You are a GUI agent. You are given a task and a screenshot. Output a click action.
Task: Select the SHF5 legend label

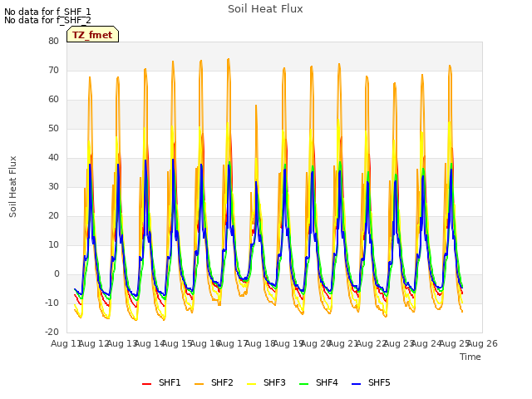coord(379,382)
